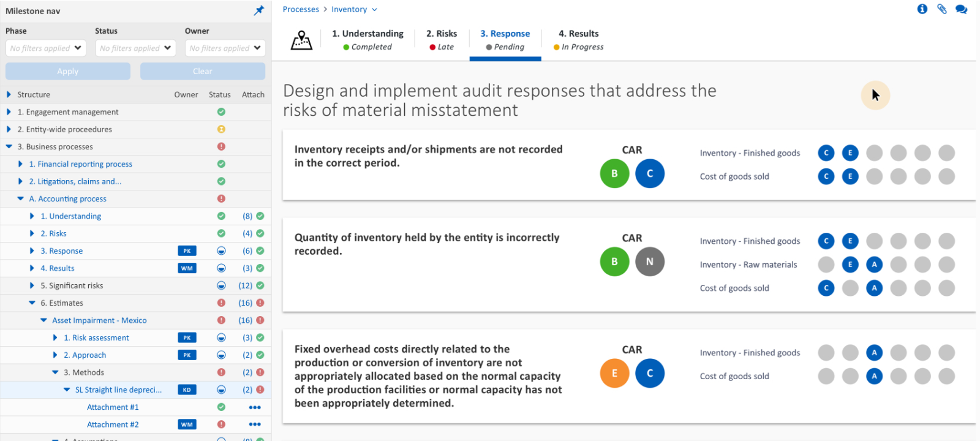Toggle assertion A for Inventory - Raw materials
Image resolution: width=980 pixels, height=441 pixels.
(874, 265)
